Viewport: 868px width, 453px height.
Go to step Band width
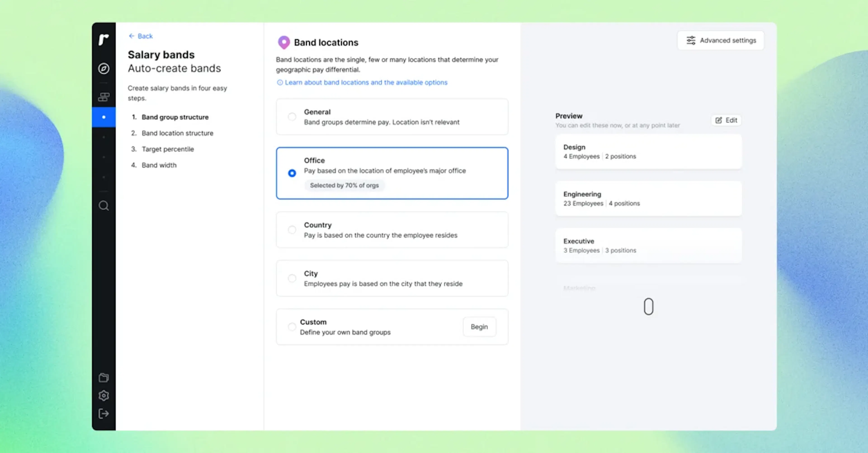(159, 165)
